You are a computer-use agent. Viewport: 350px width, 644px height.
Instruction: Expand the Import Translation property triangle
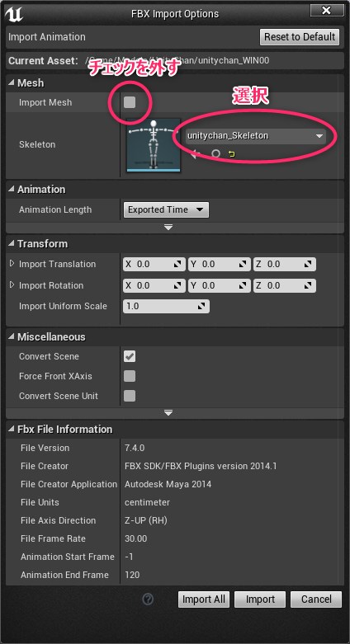[x=12, y=264]
